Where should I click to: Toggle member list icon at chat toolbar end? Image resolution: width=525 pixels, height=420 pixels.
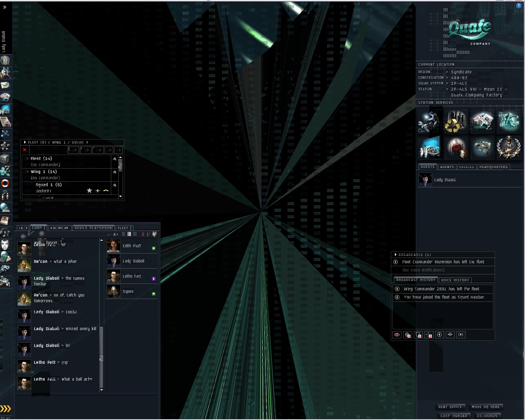pos(154,234)
